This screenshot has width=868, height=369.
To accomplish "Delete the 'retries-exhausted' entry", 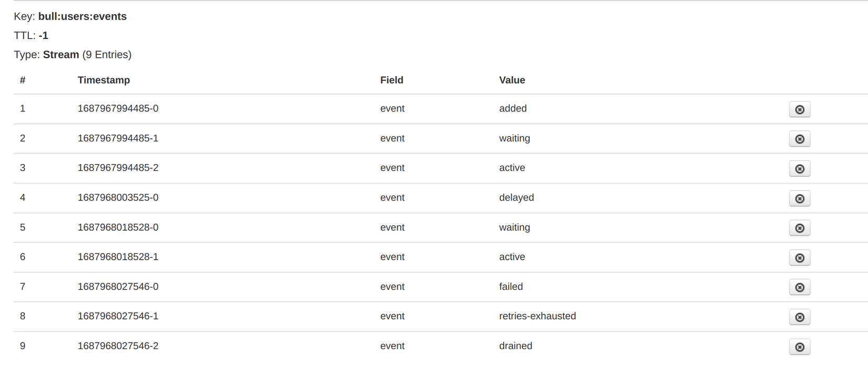I will pyautogui.click(x=799, y=317).
